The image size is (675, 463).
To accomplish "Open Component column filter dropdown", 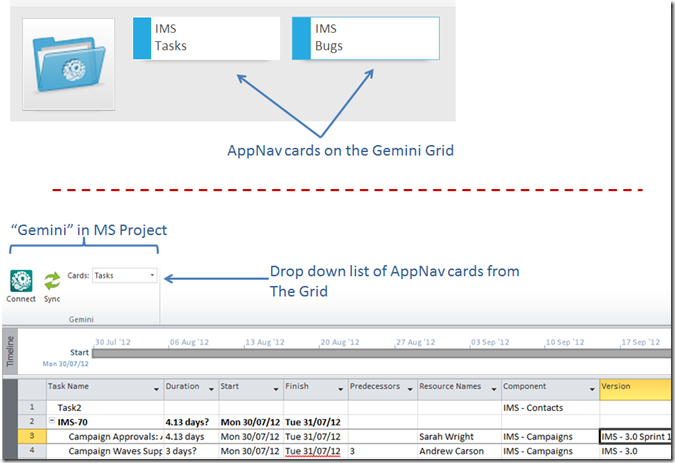I will click(x=592, y=389).
